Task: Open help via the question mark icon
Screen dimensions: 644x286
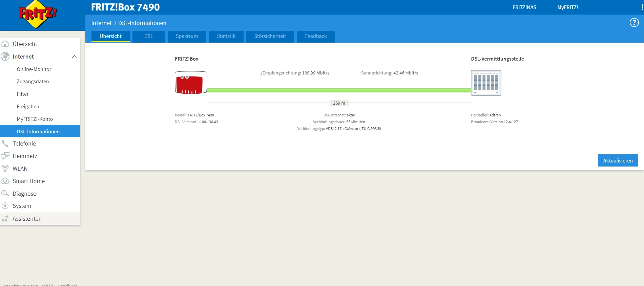Action: [x=634, y=23]
